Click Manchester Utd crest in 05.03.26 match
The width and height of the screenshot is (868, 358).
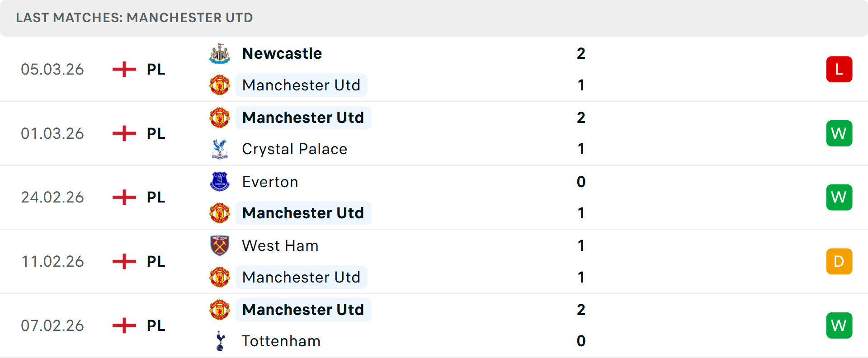pos(220,85)
